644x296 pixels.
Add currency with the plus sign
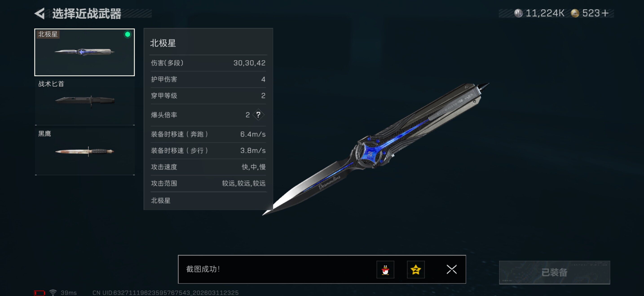(x=605, y=13)
